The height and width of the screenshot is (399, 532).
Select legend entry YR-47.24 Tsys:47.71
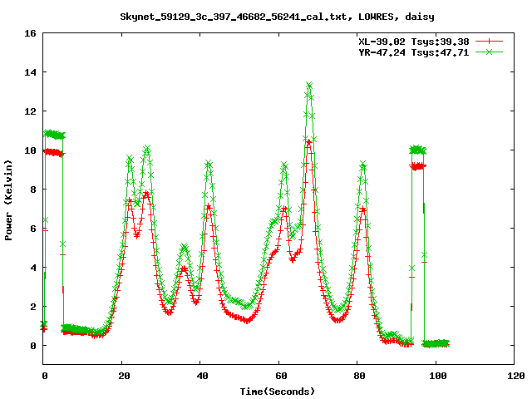(x=414, y=52)
